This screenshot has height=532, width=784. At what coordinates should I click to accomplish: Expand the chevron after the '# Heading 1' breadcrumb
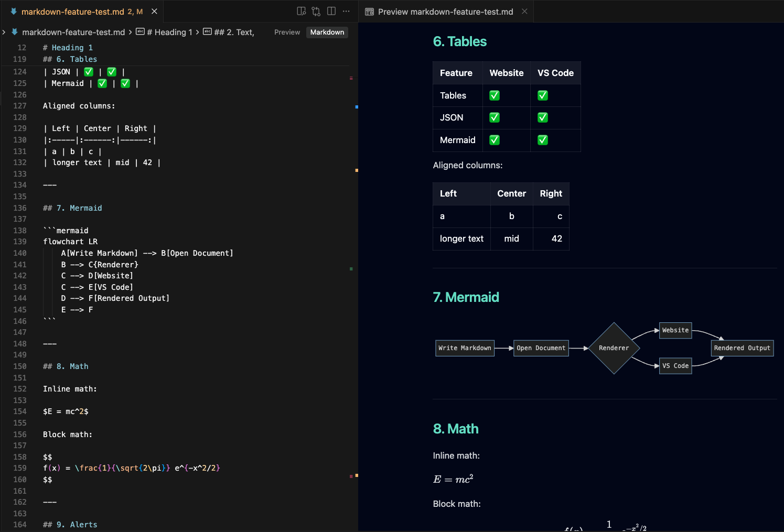197,32
